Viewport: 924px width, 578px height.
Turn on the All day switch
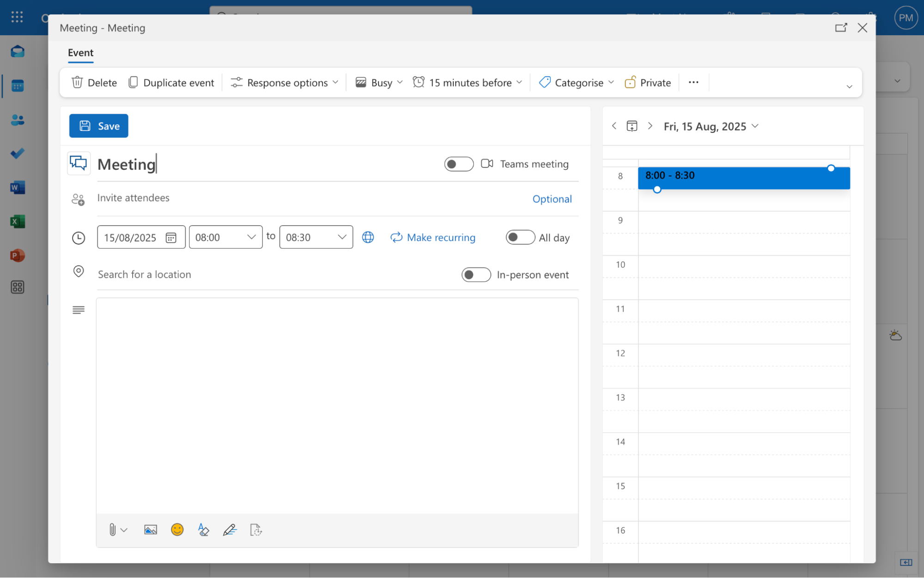(520, 237)
